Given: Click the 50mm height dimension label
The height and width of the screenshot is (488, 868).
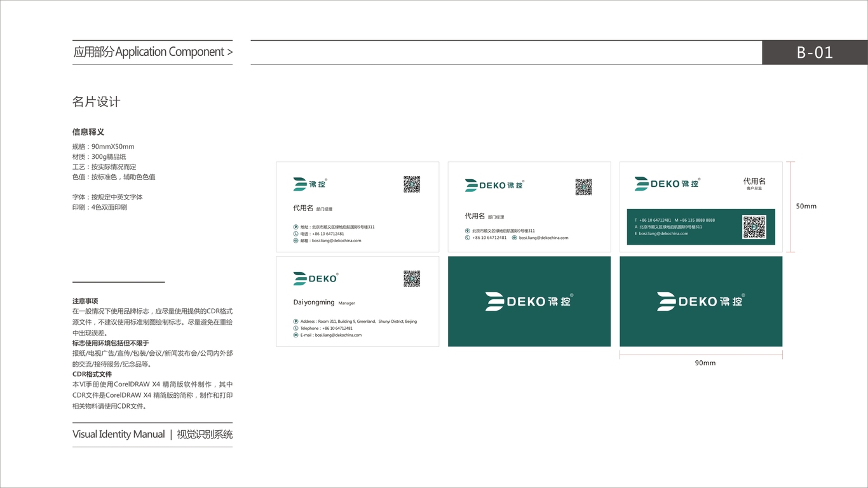Looking at the screenshot, I should point(806,207).
